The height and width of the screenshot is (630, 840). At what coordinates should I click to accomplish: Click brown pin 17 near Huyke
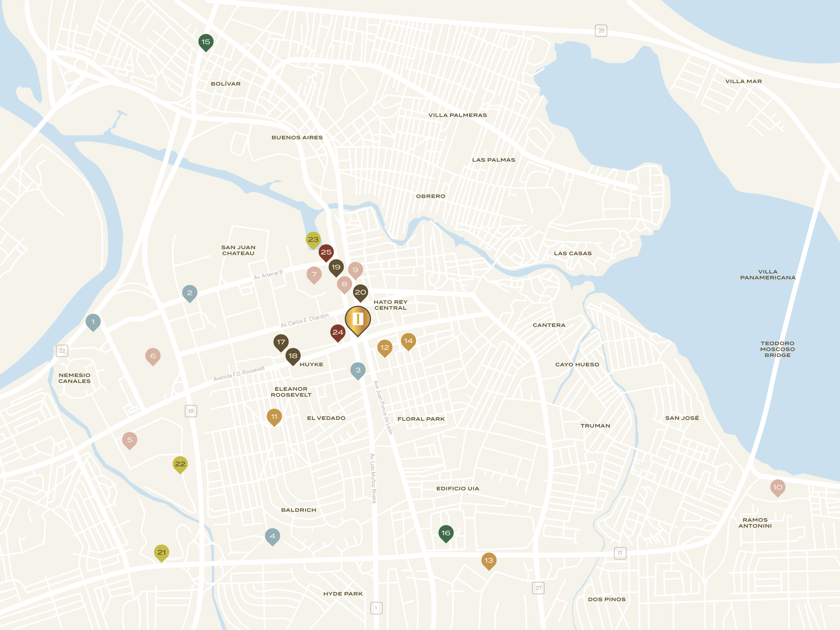tap(281, 342)
